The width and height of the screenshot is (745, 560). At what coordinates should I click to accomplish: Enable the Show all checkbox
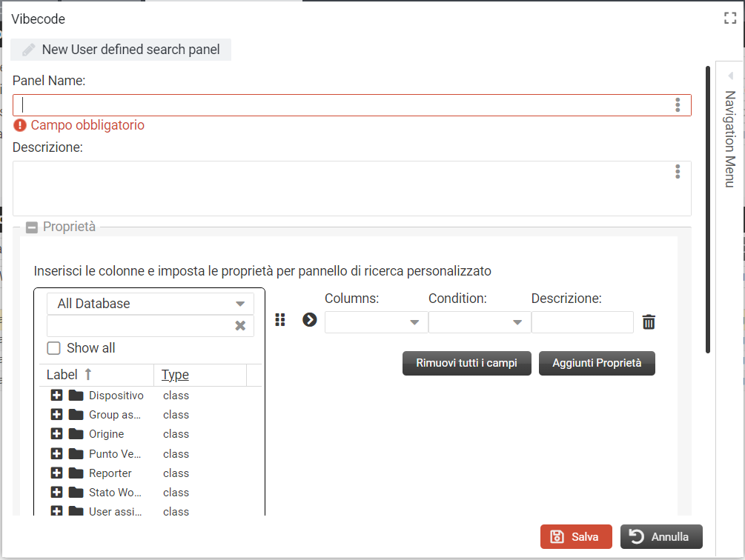54,348
